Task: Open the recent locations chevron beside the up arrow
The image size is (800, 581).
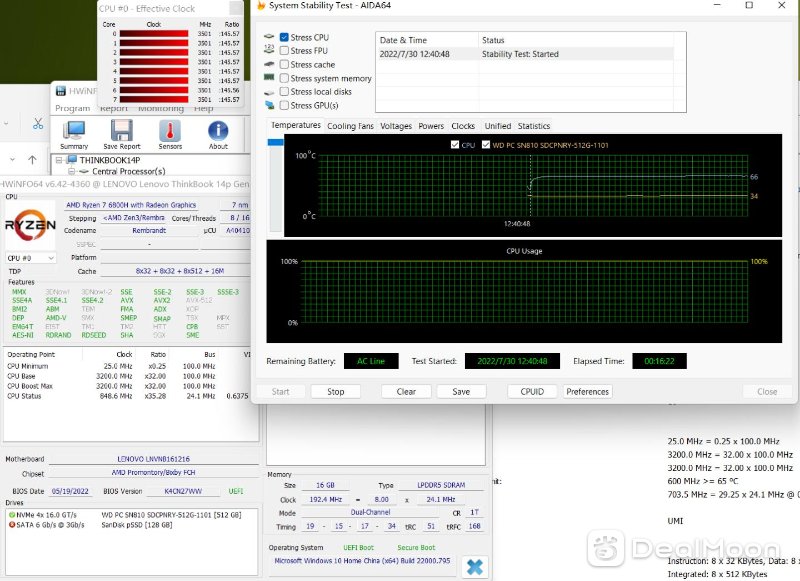Action: 12,160
